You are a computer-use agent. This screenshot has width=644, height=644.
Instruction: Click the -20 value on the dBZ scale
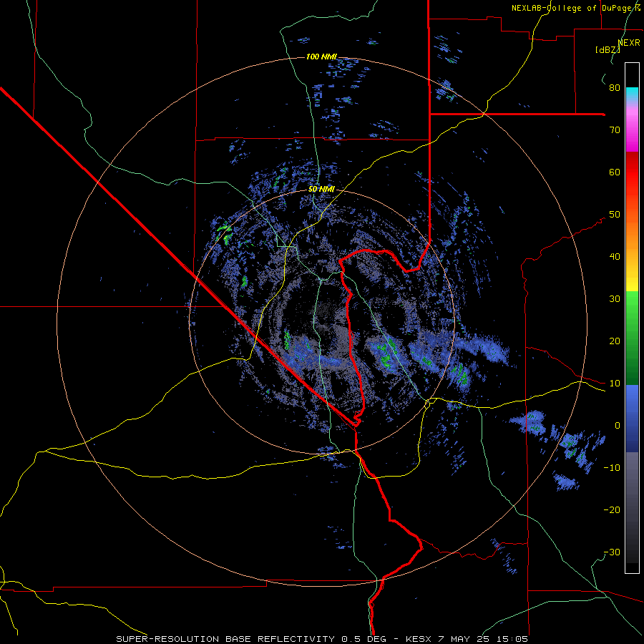612,510
